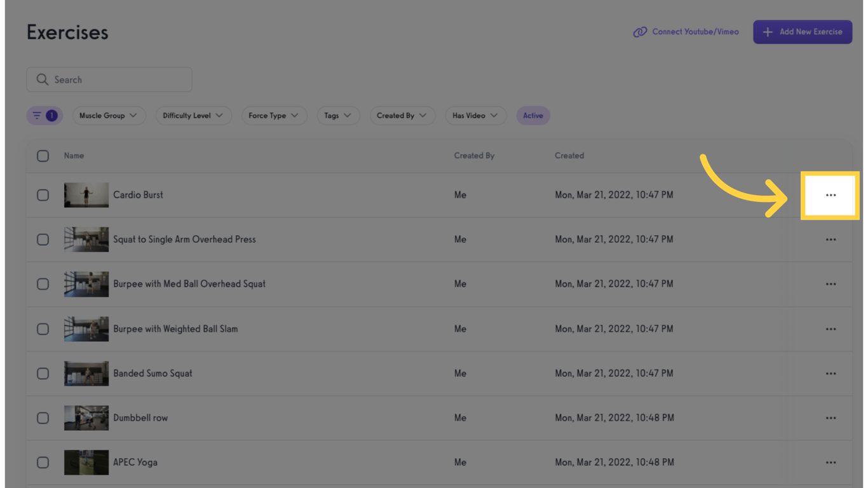
Task: Open options for Squat to Single Arm Overhead Press
Action: (x=831, y=240)
